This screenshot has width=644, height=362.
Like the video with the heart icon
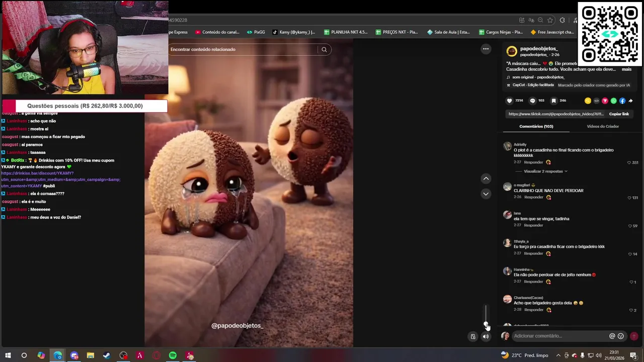coord(509,101)
